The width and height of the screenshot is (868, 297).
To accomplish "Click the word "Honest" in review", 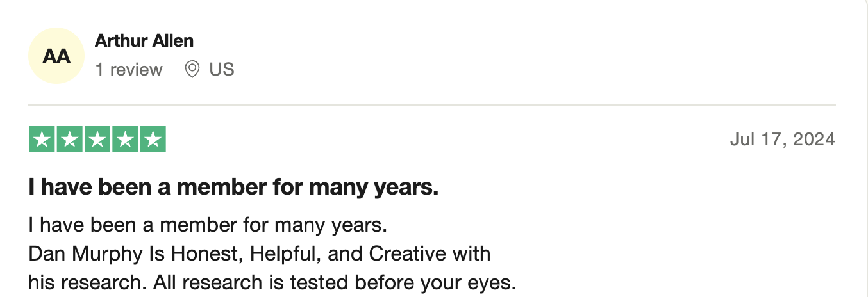I will (207, 253).
